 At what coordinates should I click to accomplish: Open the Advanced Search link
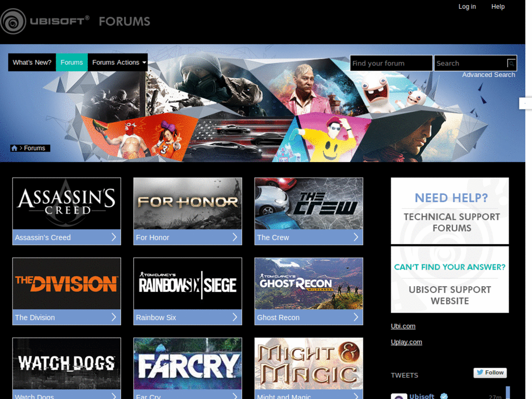tap(488, 75)
